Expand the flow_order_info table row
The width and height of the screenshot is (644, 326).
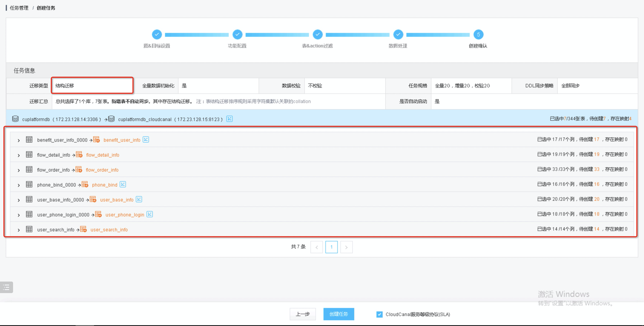click(19, 170)
